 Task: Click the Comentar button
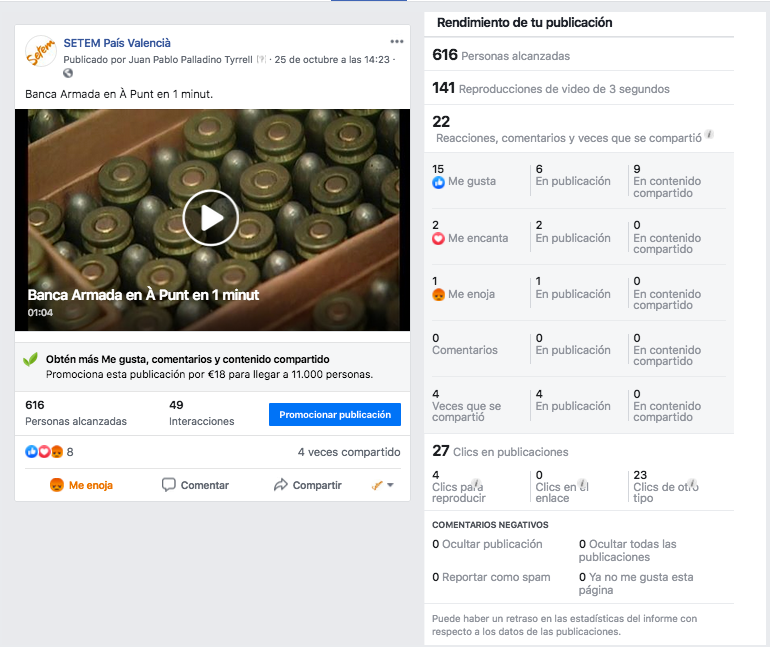tap(196, 485)
